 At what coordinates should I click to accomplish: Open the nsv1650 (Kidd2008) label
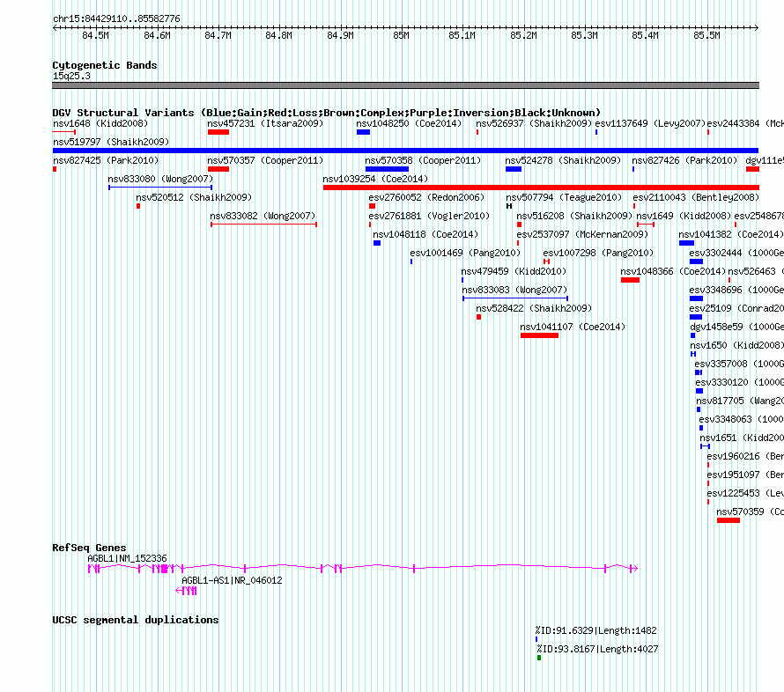(736, 345)
